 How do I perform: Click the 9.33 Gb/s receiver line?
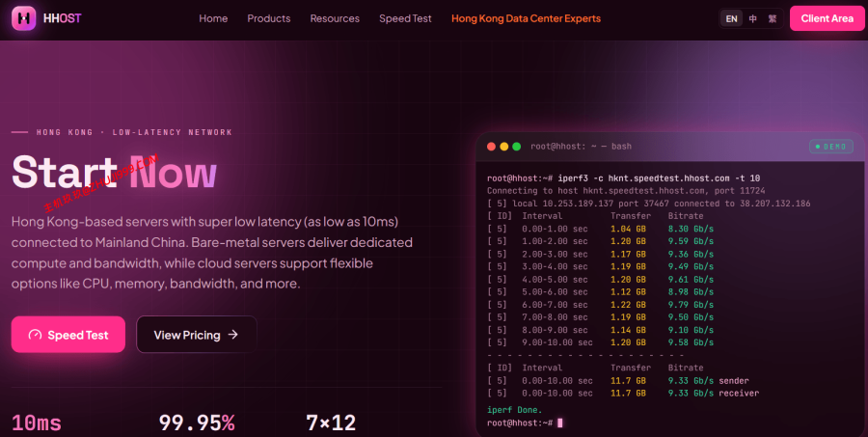pyautogui.click(x=623, y=394)
